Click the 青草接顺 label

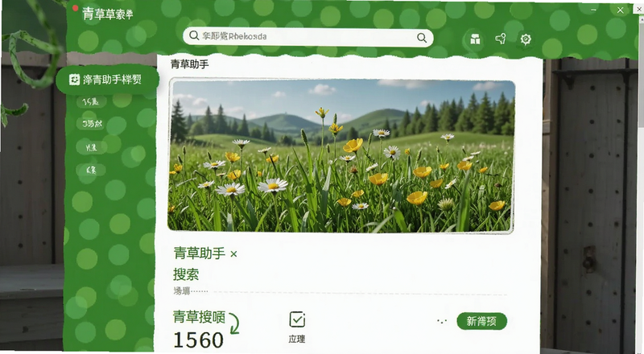pos(199,317)
